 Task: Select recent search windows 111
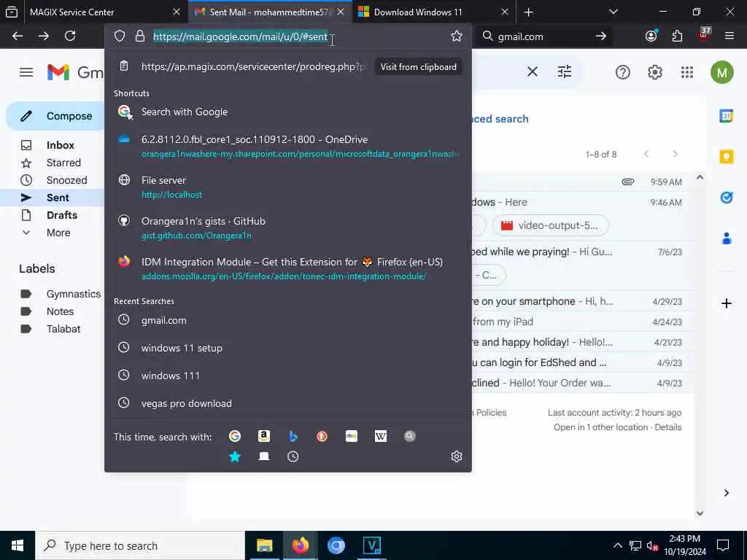(287, 376)
